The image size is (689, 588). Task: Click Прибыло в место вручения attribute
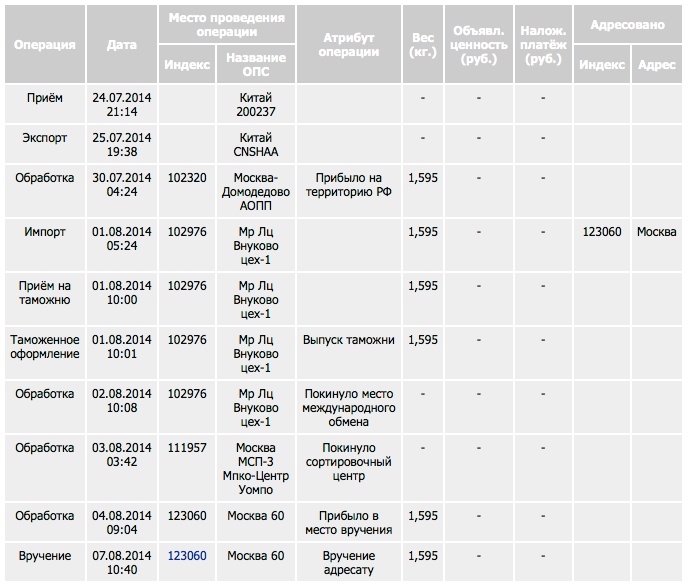tap(349, 522)
